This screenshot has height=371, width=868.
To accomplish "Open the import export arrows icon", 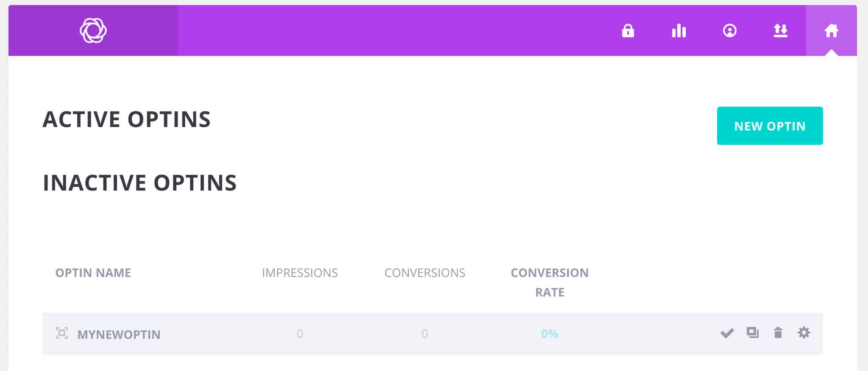I will [780, 30].
